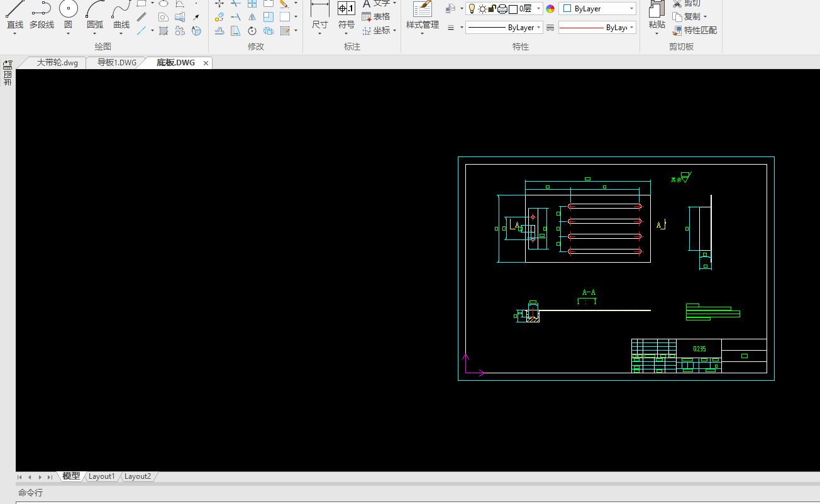The image size is (820, 504).
Task: Click the 表格 table button
Action: click(376, 17)
